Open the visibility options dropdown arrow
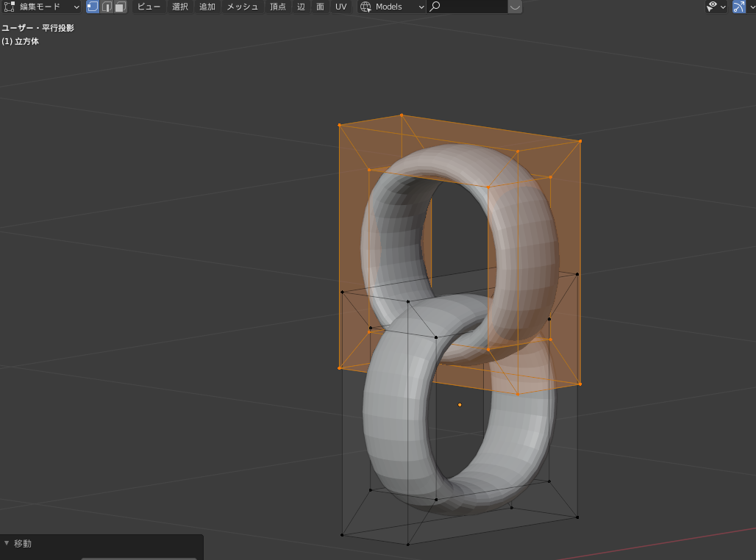The width and height of the screenshot is (756, 560). 724,7
